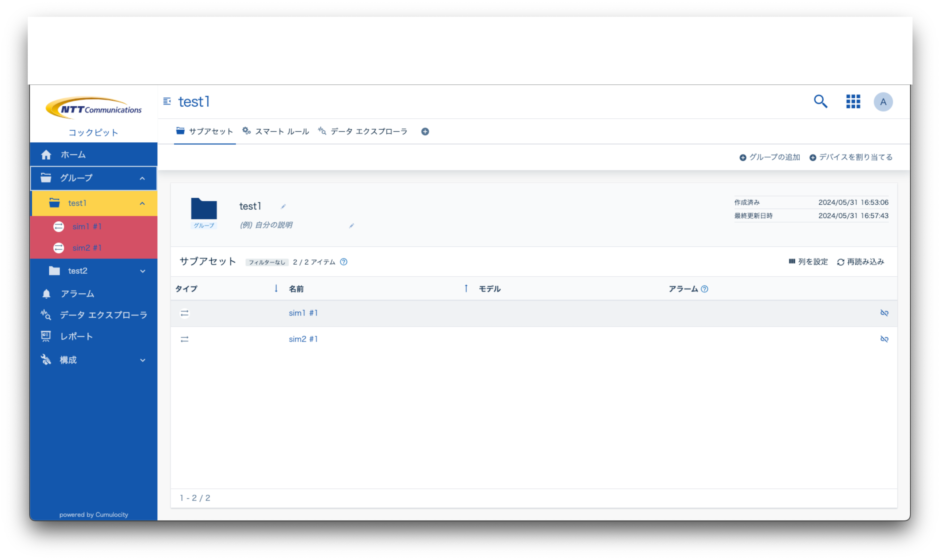Click the help icon beside item count
This screenshot has height=560, width=940.
(343, 262)
